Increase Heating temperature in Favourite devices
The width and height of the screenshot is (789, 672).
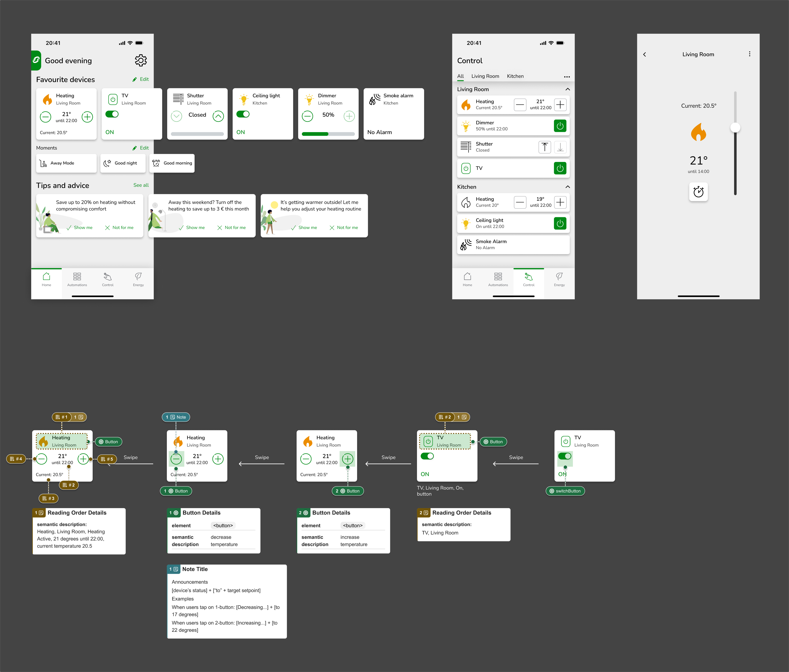[87, 117]
